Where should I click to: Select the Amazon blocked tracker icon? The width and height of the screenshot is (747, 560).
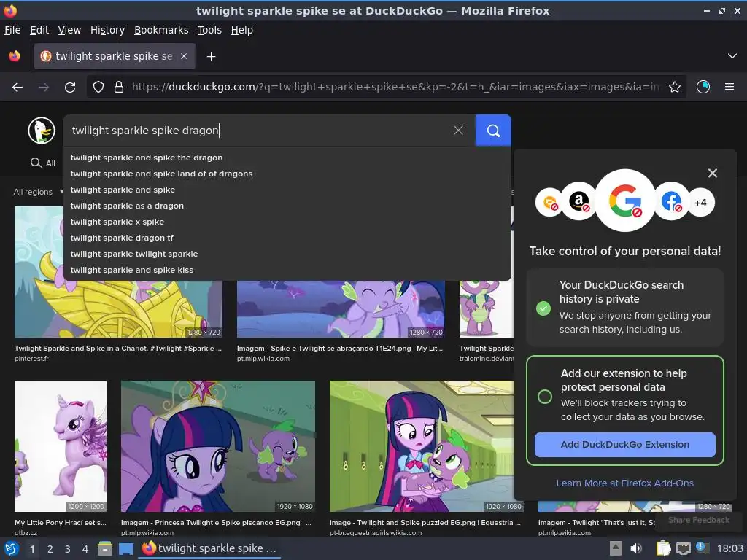tap(578, 201)
